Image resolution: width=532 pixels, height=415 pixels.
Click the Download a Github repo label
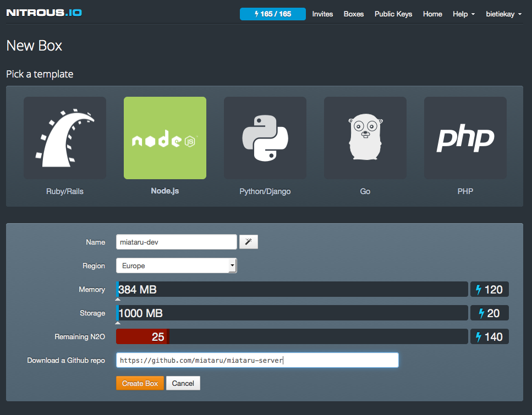(x=66, y=360)
